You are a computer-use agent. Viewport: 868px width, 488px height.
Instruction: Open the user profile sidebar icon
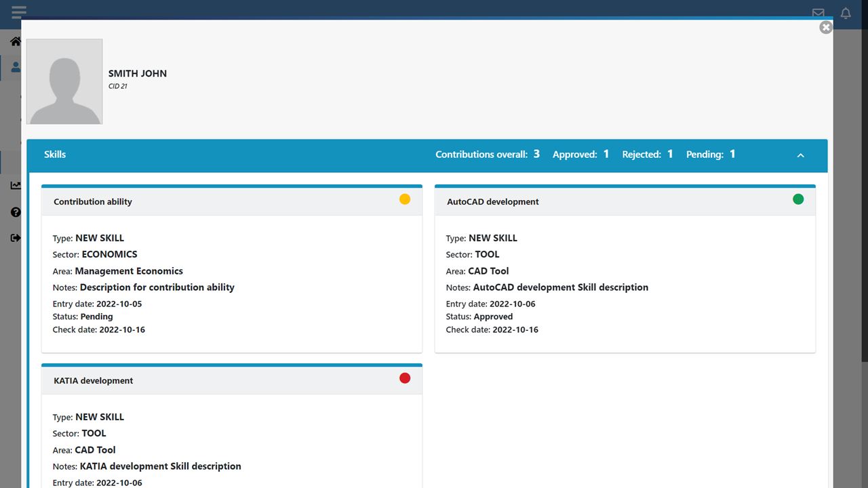coord(15,67)
